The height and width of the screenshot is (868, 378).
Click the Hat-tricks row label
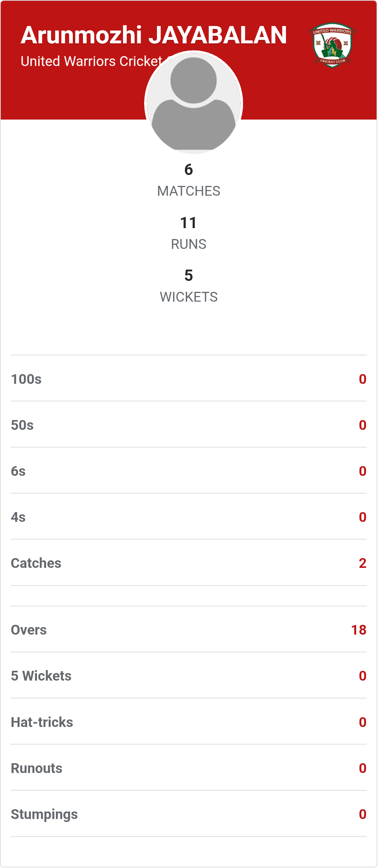click(42, 722)
